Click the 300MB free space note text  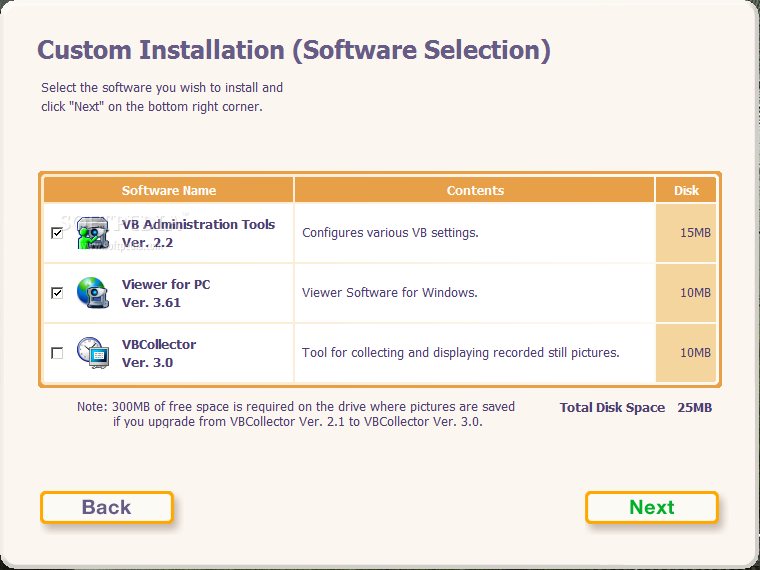(x=296, y=414)
